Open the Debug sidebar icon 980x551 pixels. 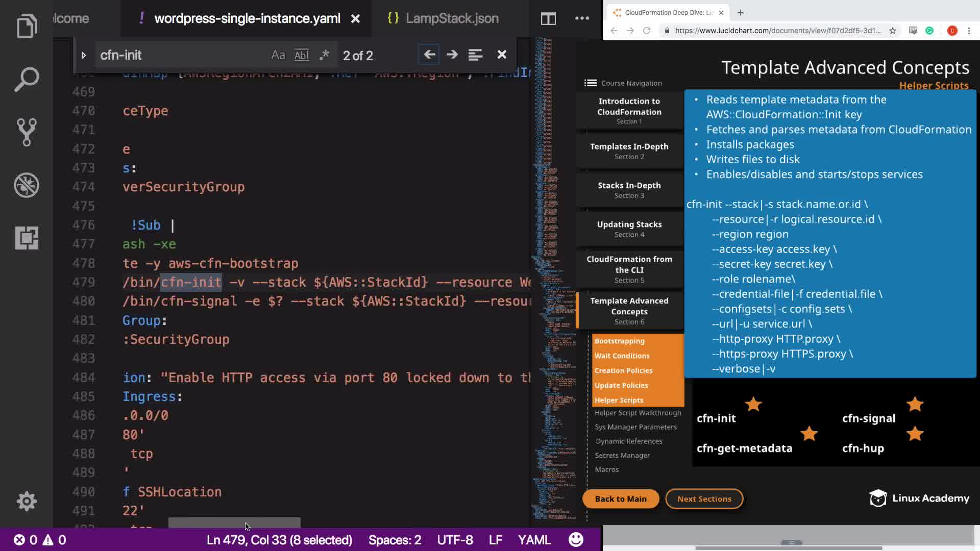pyautogui.click(x=27, y=185)
